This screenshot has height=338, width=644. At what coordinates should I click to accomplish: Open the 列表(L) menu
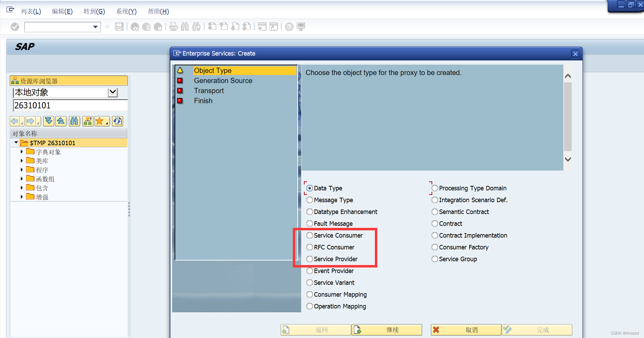[x=31, y=11]
